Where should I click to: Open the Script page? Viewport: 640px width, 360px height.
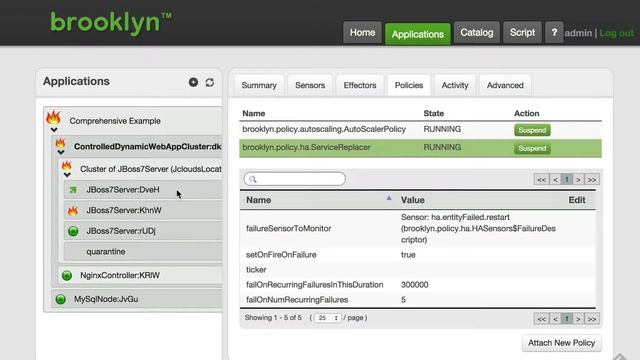522,33
